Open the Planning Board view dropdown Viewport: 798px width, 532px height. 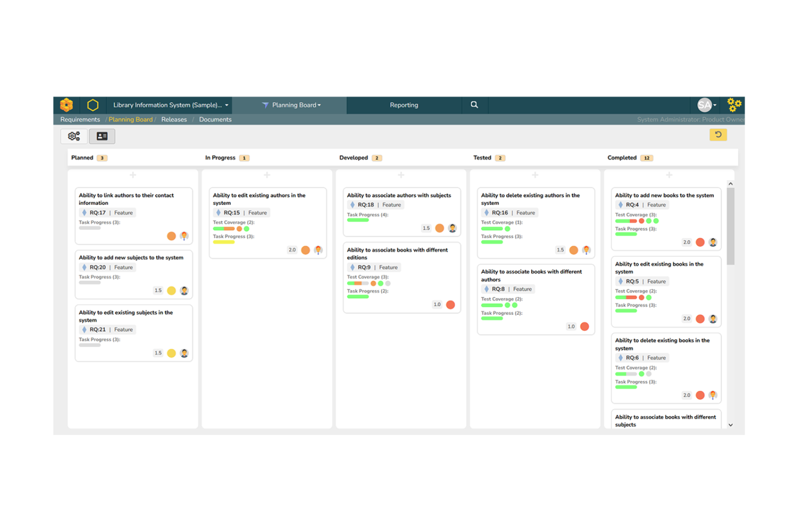coord(294,105)
